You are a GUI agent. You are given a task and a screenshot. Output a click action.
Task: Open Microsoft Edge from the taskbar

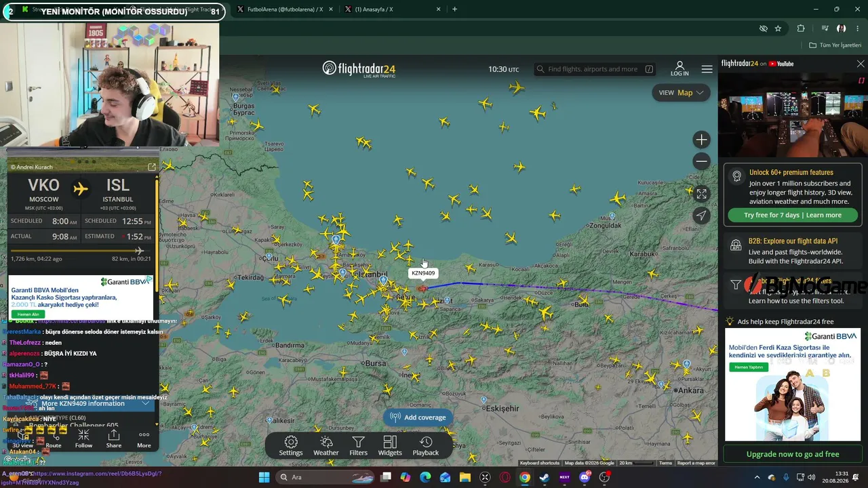point(425,477)
